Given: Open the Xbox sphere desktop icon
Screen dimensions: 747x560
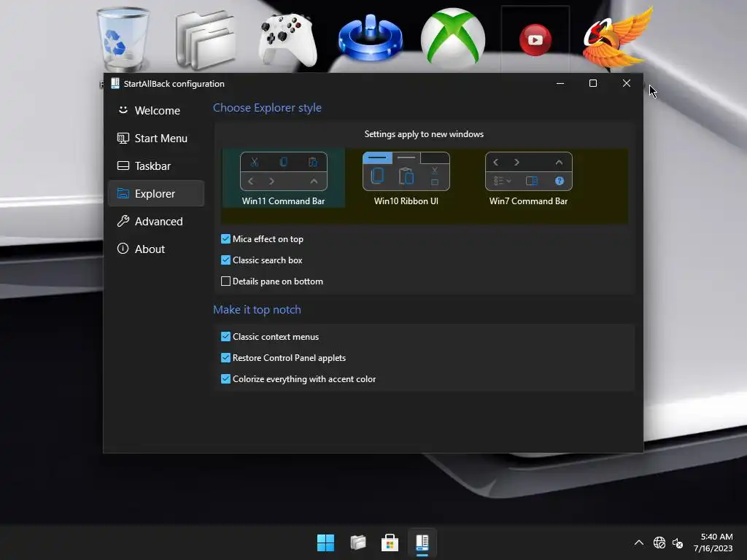Looking at the screenshot, I should [452, 38].
